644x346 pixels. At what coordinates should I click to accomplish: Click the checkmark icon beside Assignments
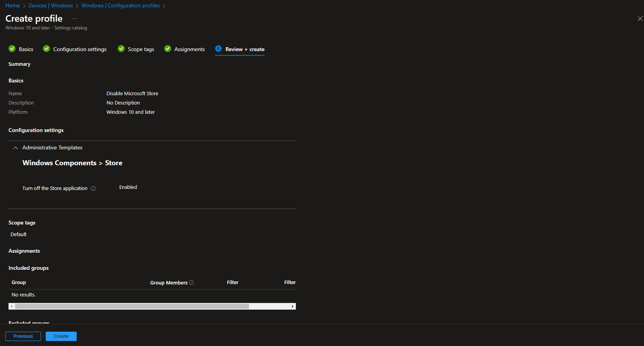pyautogui.click(x=168, y=48)
